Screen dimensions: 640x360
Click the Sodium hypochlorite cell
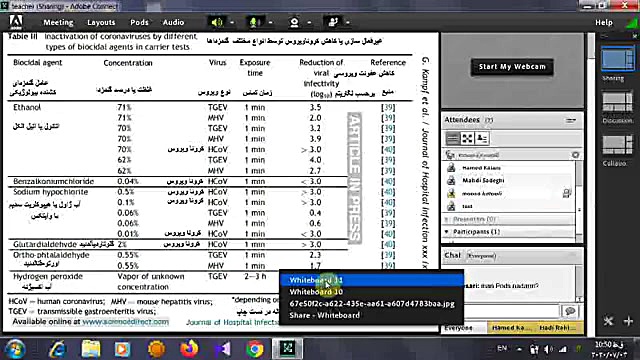(x=51, y=192)
